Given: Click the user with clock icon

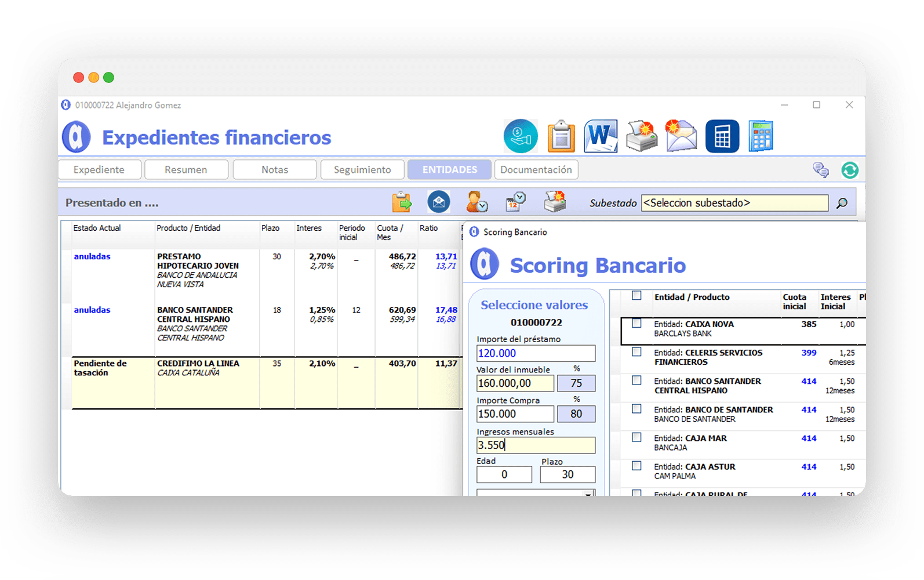Looking at the screenshot, I should pyautogui.click(x=477, y=202).
